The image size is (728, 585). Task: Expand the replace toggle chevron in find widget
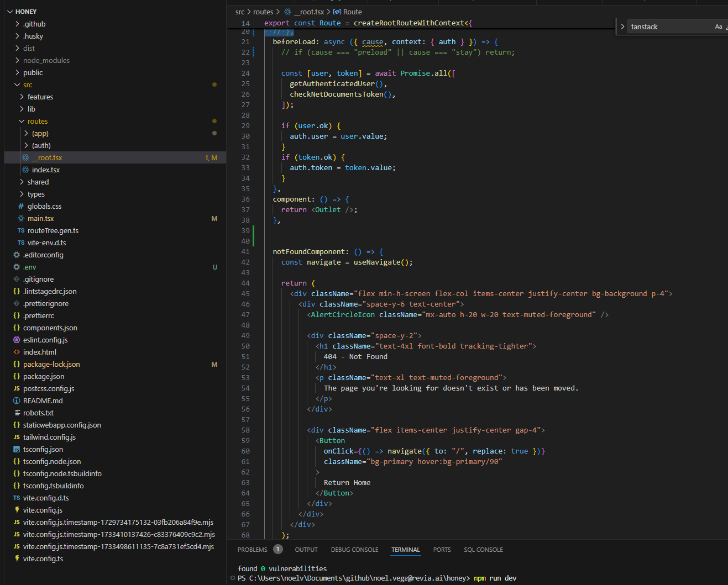pyautogui.click(x=622, y=27)
